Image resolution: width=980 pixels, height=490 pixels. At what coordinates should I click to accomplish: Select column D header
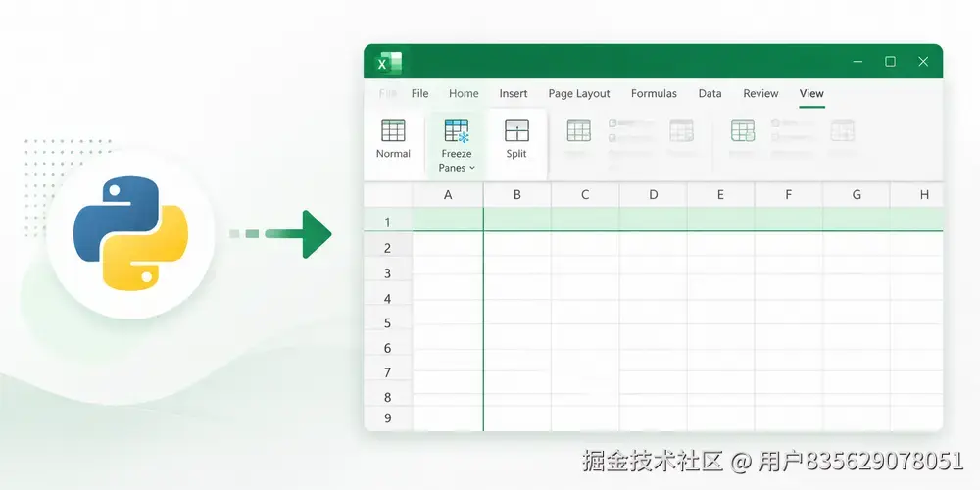(x=653, y=195)
